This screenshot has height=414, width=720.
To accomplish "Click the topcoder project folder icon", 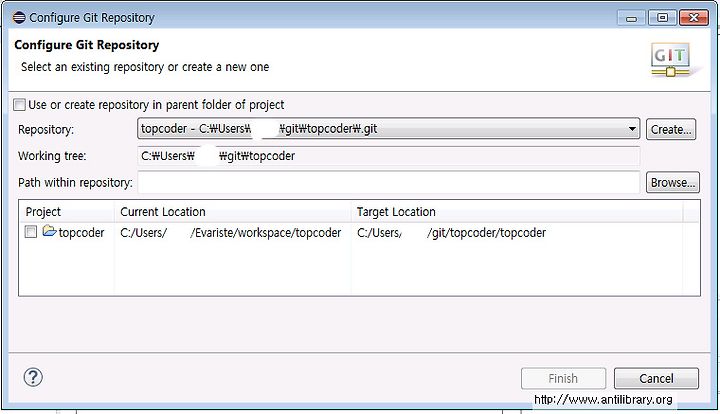I will 49,231.
